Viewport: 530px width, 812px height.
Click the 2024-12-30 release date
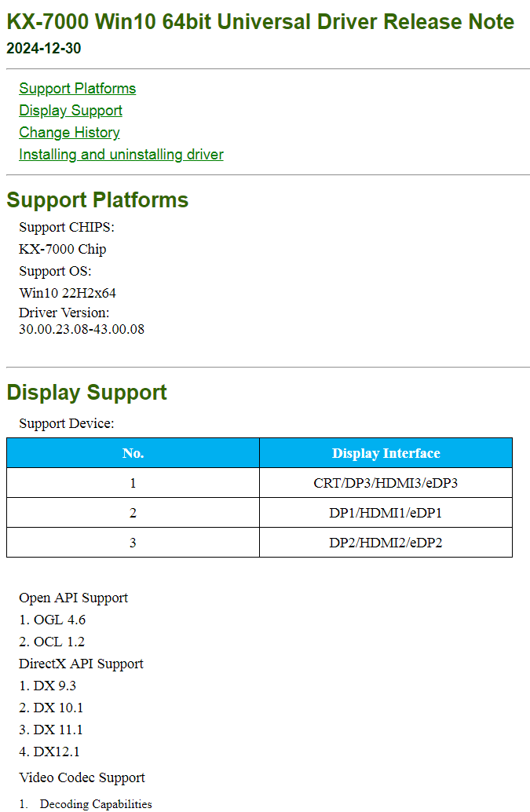pyautogui.click(x=43, y=49)
